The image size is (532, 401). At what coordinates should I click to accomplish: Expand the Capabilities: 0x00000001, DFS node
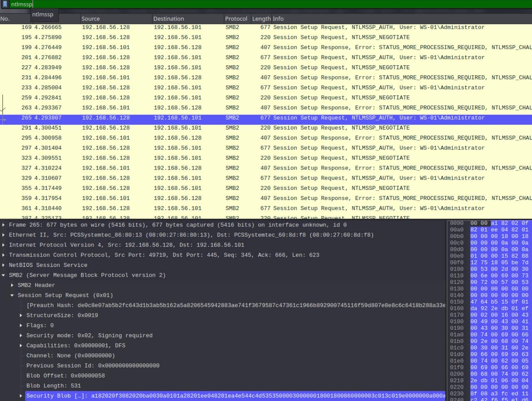click(x=21, y=346)
